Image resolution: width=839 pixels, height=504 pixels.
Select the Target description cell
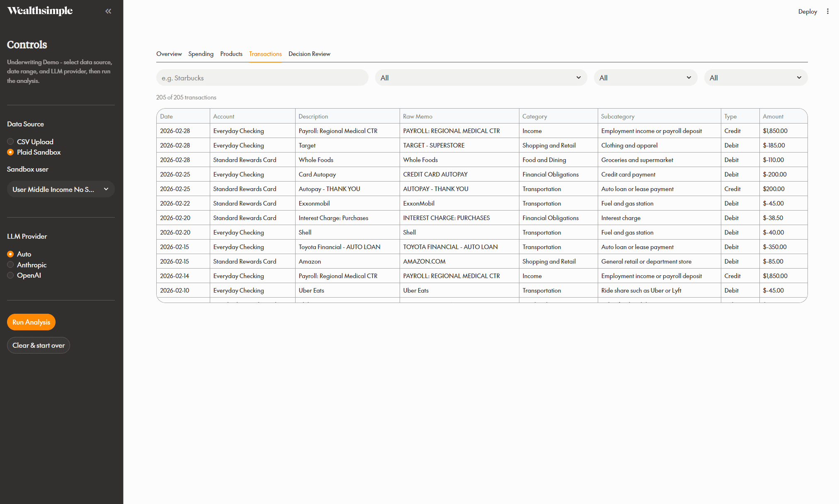(x=347, y=145)
